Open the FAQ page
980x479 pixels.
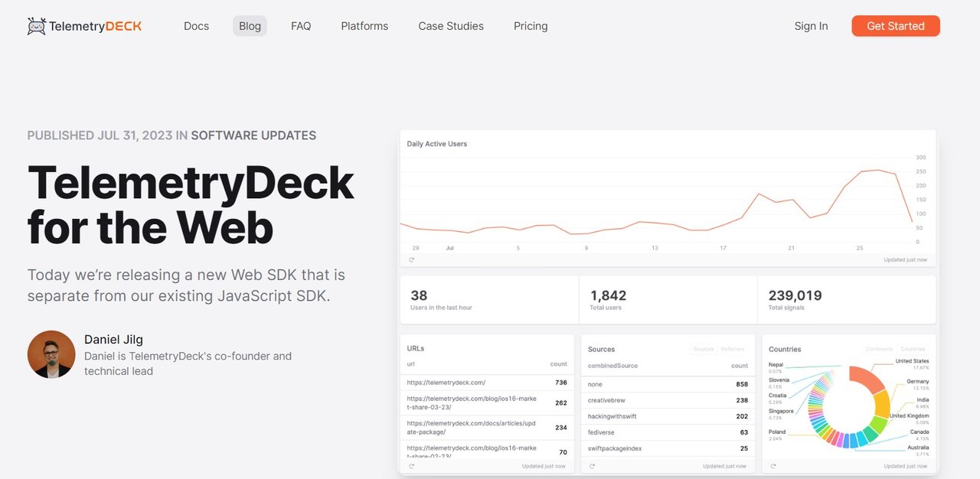pos(301,26)
